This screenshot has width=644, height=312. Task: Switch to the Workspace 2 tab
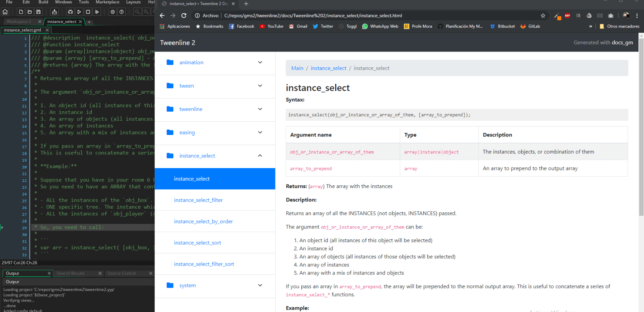pos(19,22)
